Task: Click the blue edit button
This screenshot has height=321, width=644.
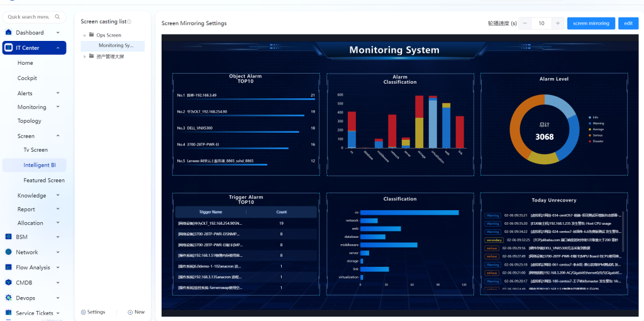Action: click(x=628, y=23)
